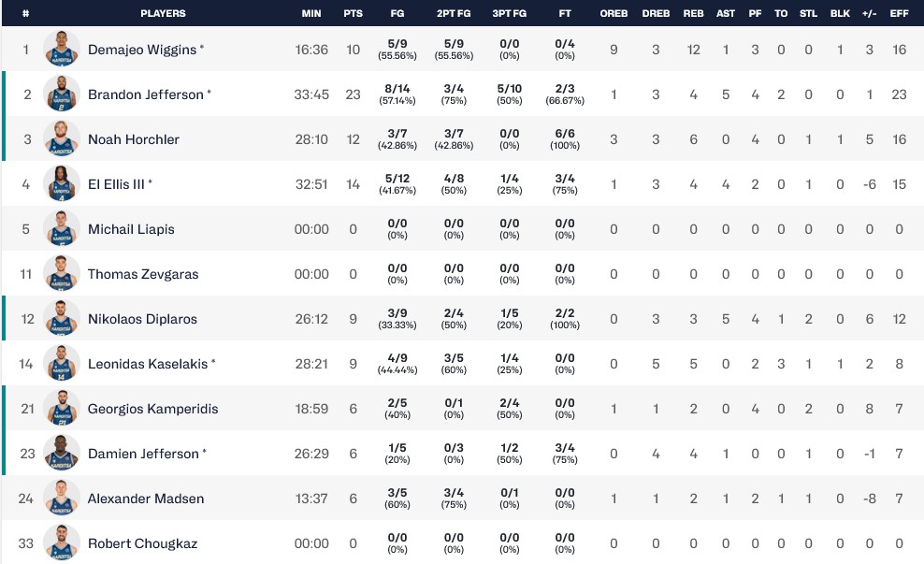Viewport: 924px width, 564px height.
Task: Click Nikolaos Diplaros' headshot
Action: coord(61,319)
